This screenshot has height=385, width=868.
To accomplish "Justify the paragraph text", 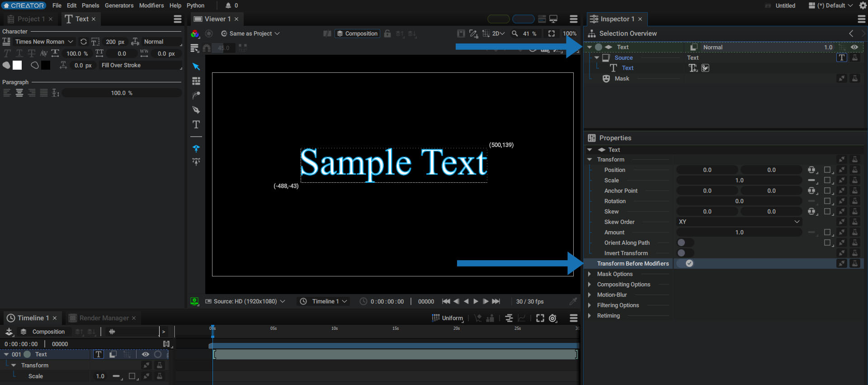I will [x=44, y=93].
